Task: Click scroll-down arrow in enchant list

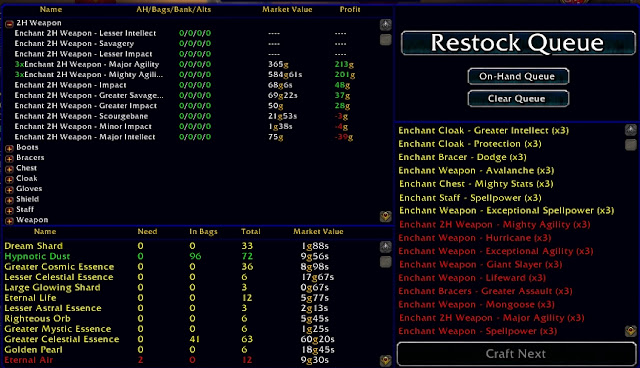Action: [x=386, y=216]
